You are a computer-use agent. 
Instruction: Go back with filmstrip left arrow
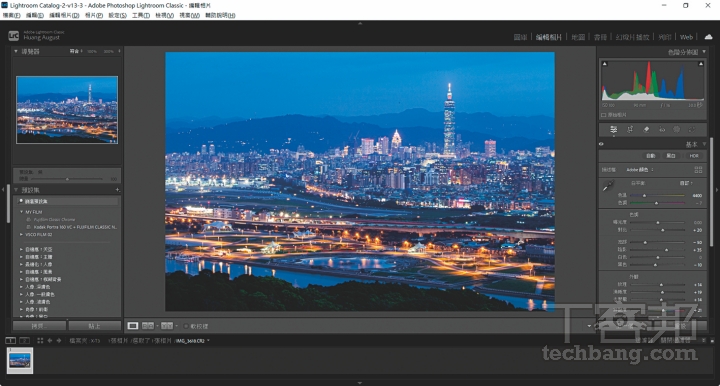pyautogui.click(x=50, y=341)
